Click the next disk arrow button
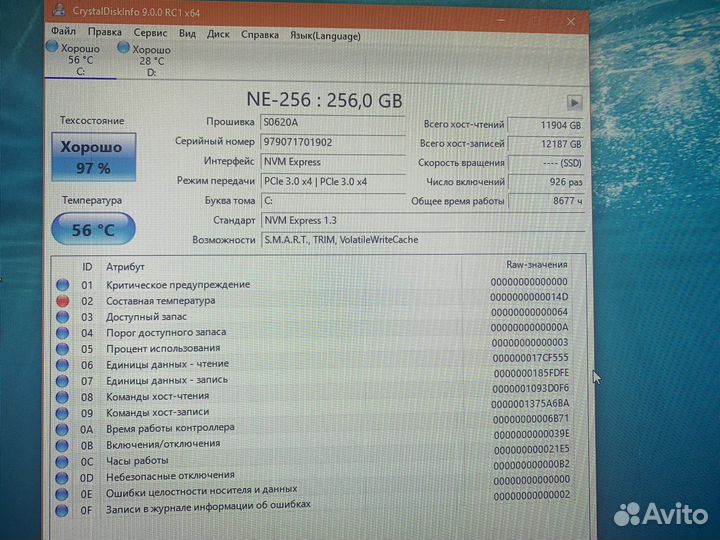The width and height of the screenshot is (720, 540). tap(574, 102)
